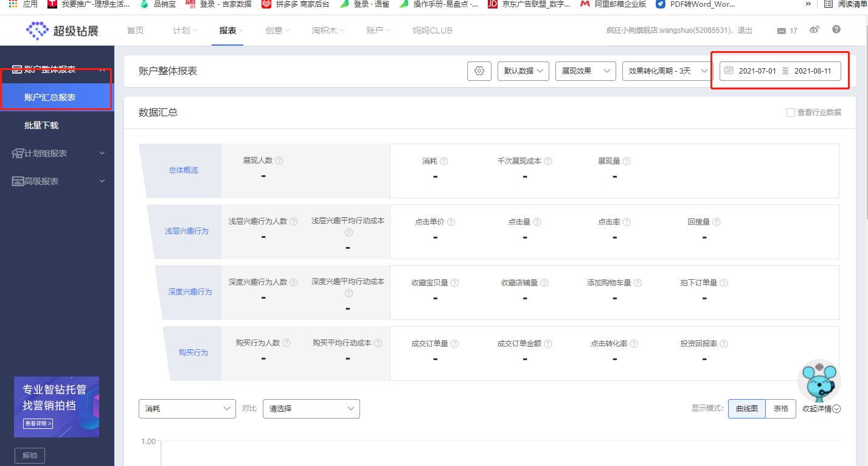The width and height of the screenshot is (868, 466).
Task: Show the tooltip icon for 千次展现成本
Action: [x=548, y=161]
